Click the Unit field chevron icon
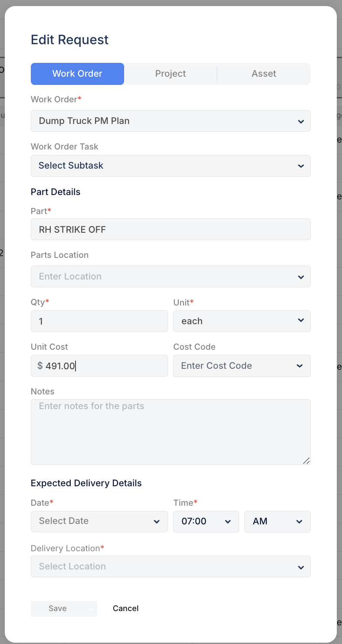 tap(301, 321)
